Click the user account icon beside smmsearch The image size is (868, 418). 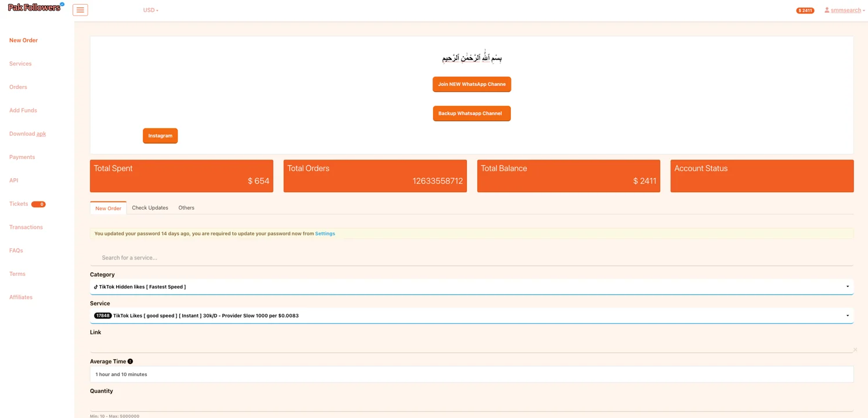tap(826, 10)
